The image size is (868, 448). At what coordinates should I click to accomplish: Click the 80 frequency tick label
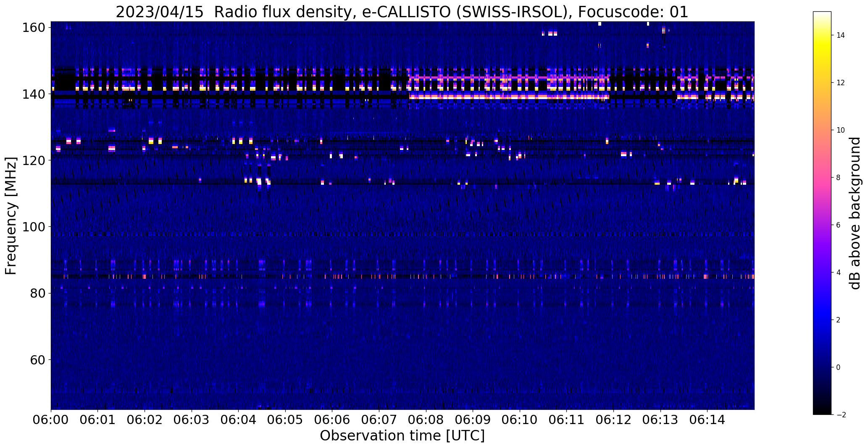coord(37,293)
